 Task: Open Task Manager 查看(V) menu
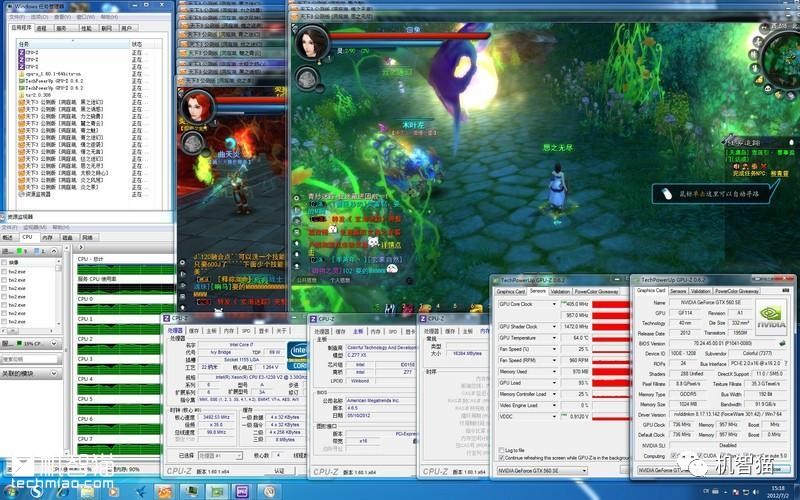[x=61, y=17]
